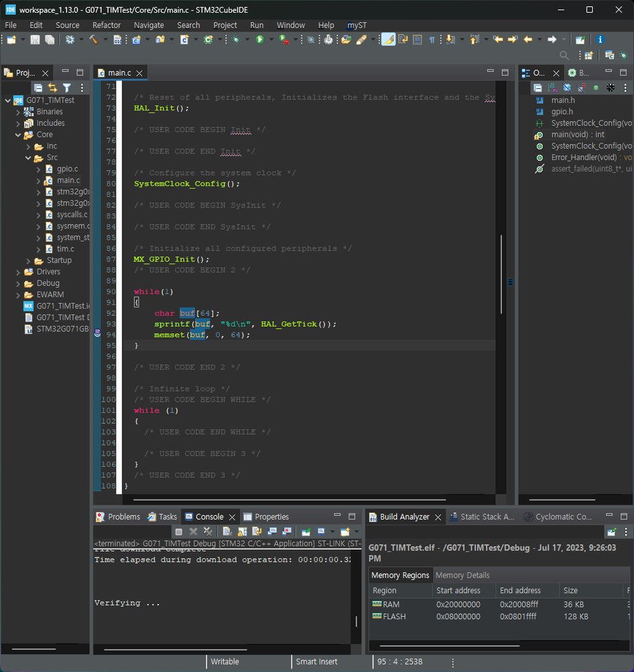Image resolution: width=634 pixels, height=672 pixels.
Task: Select tim.c in the Src folder
Action: tap(65, 249)
